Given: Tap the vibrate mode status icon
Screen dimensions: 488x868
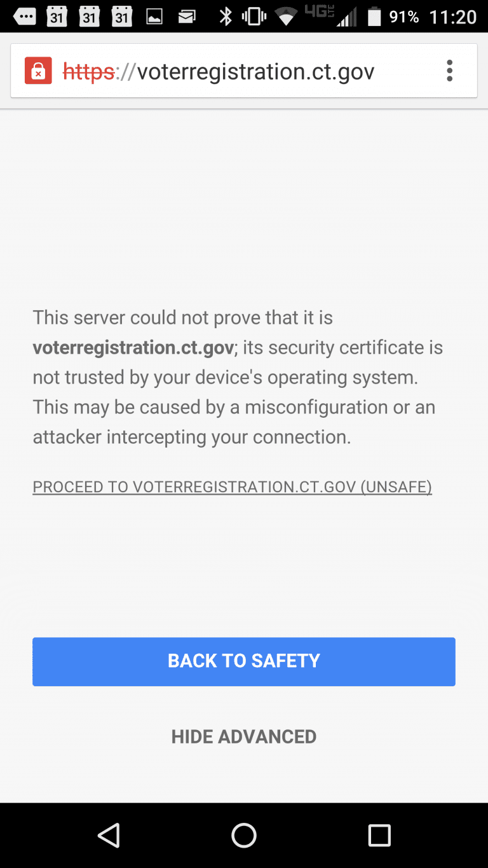Looking at the screenshot, I should 254,17.
